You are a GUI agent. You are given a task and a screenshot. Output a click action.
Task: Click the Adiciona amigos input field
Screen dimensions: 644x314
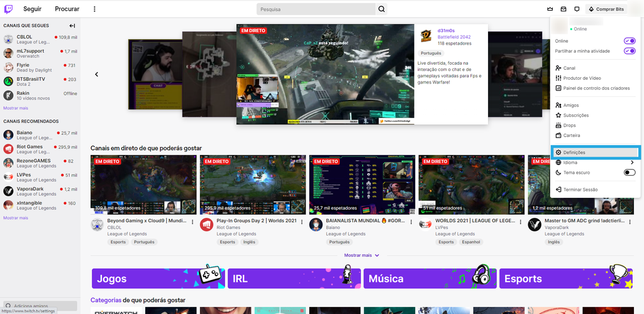(x=40, y=306)
